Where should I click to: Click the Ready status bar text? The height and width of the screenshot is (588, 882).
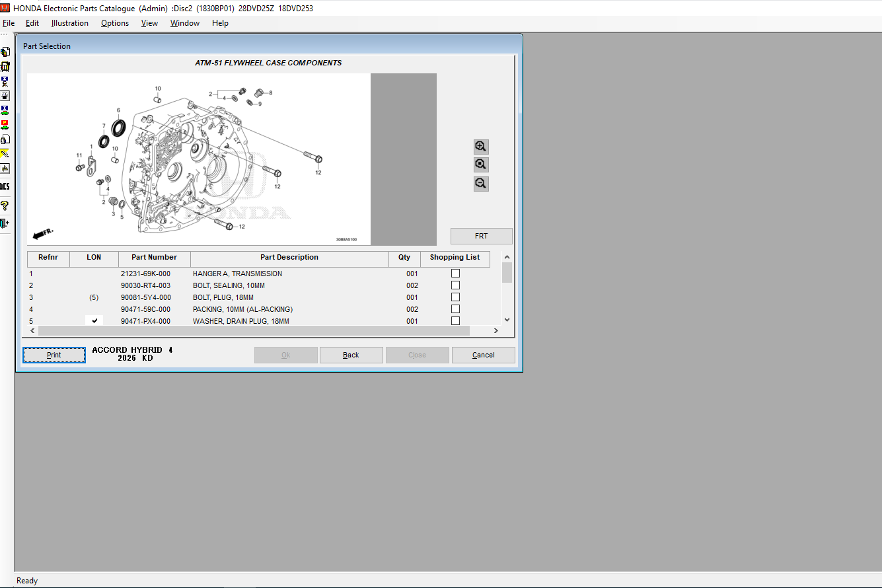(x=27, y=581)
